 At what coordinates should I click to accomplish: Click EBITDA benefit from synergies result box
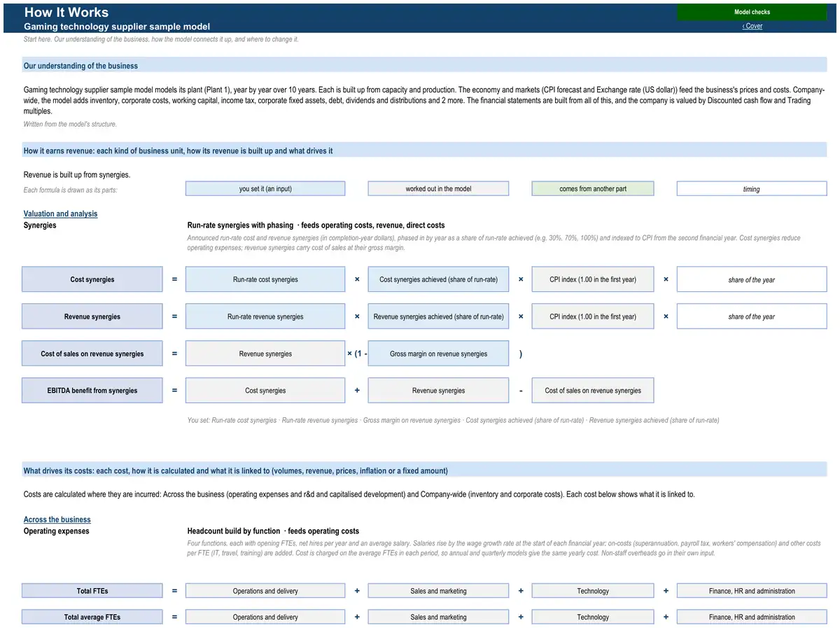92,391
